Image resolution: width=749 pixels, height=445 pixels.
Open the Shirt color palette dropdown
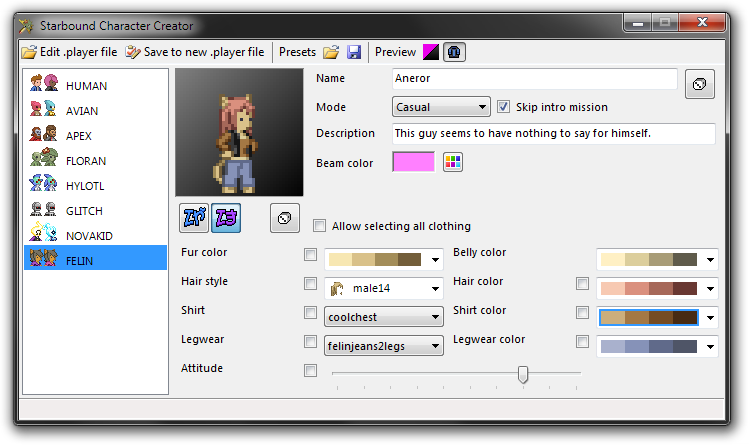click(657, 318)
